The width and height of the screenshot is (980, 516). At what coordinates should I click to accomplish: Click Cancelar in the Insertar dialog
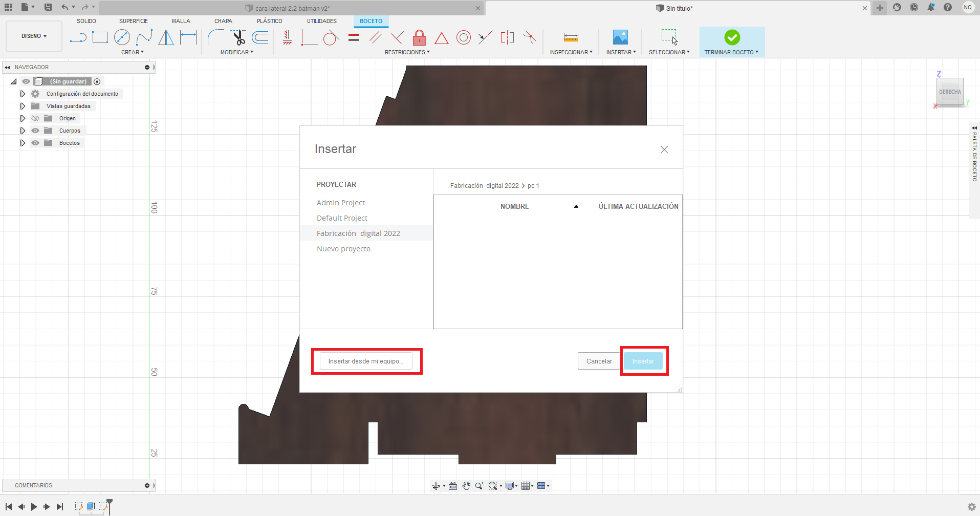point(599,361)
